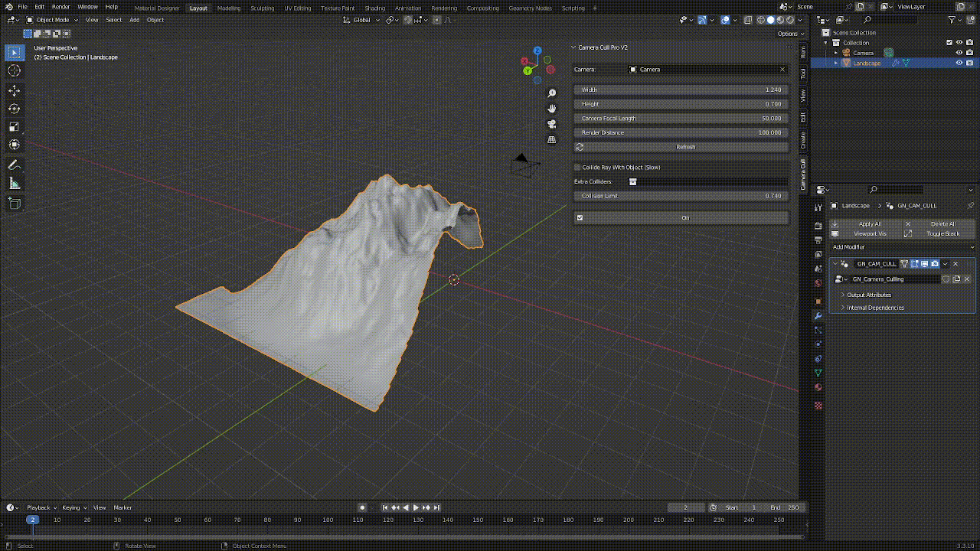Open the viewport Options dropdown
The width and height of the screenshot is (980, 551).
(789, 34)
